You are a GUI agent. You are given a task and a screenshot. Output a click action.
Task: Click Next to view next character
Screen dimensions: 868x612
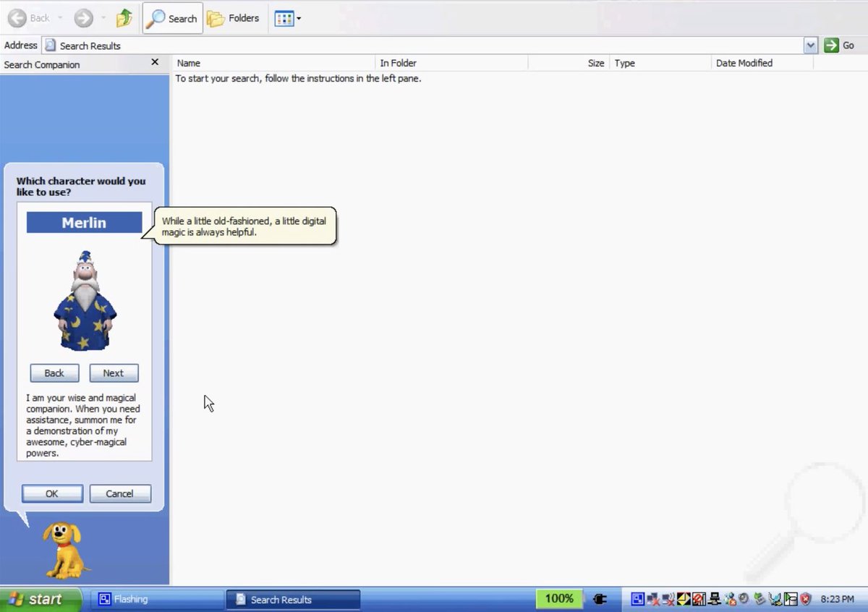(x=114, y=373)
